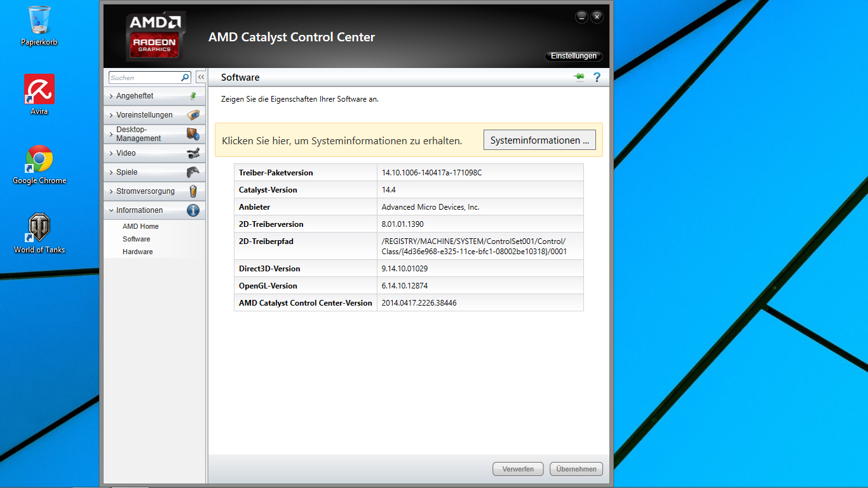
Task: Open help with the question mark icon
Action: (597, 77)
